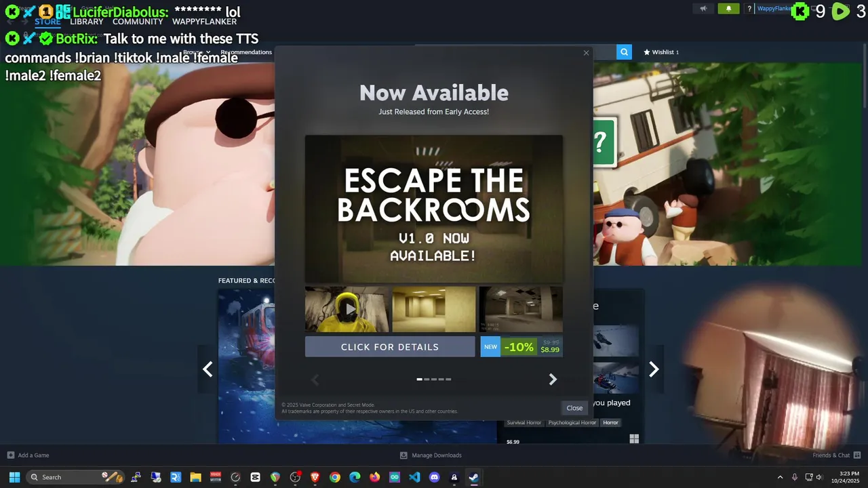Image resolution: width=868 pixels, height=488 pixels.
Task: Click the Horror tag
Action: (x=610, y=422)
